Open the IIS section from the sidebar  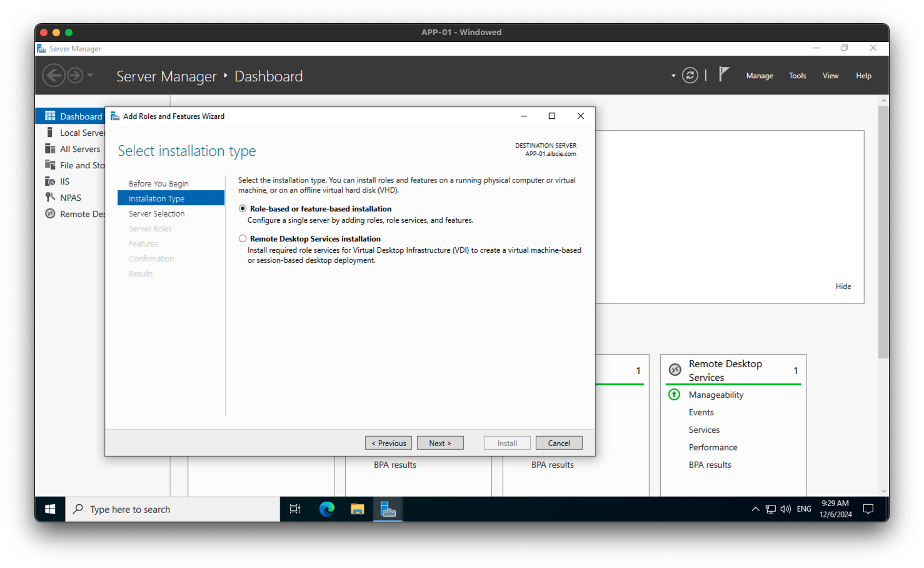click(x=64, y=181)
